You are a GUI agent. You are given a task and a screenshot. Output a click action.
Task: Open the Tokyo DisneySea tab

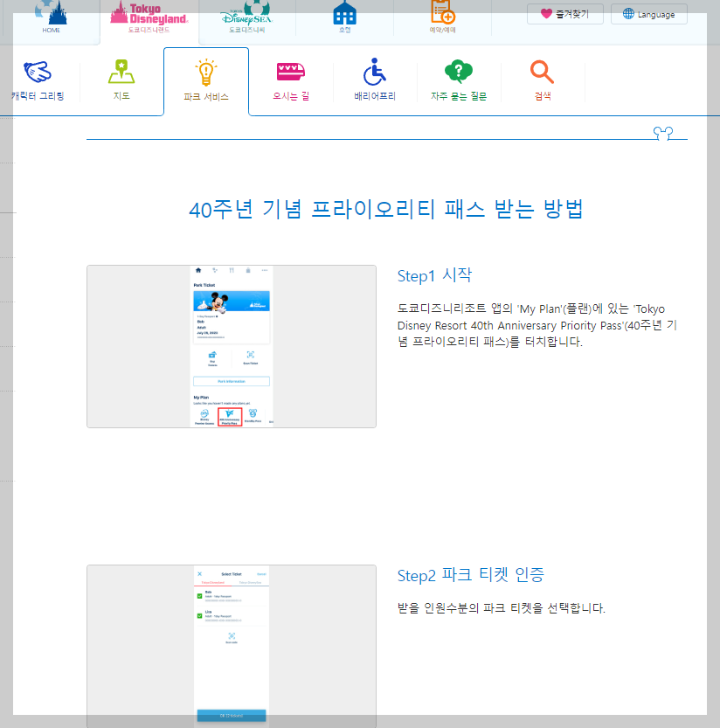pos(247,17)
